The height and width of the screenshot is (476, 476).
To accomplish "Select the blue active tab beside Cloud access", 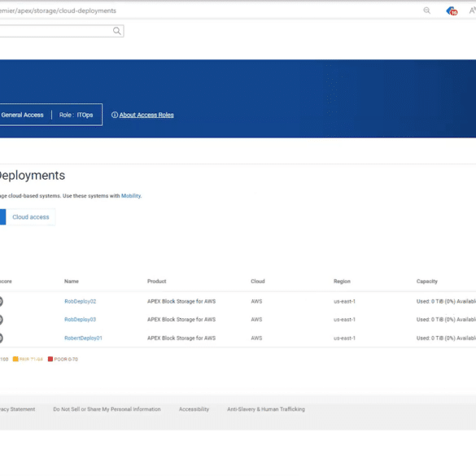I will click(2, 217).
